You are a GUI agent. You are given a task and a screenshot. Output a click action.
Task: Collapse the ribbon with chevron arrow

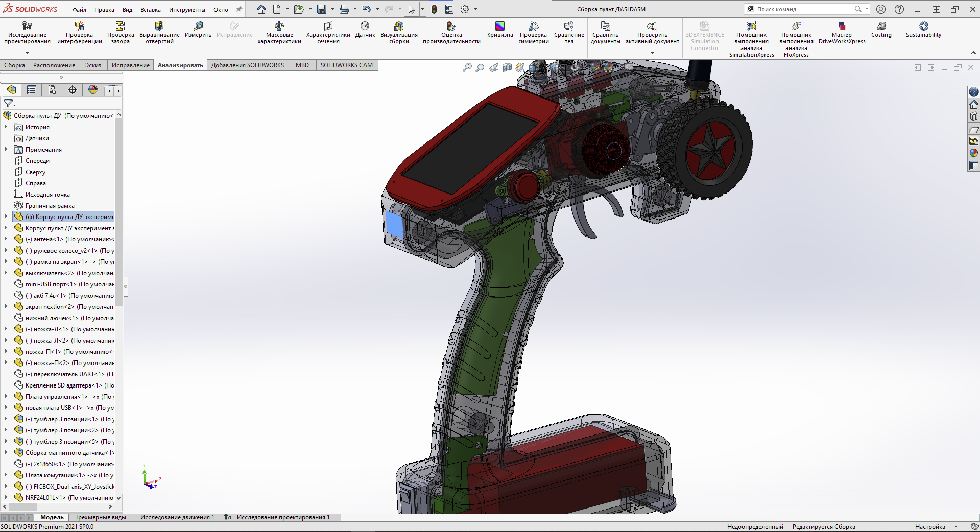(x=973, y=53)
